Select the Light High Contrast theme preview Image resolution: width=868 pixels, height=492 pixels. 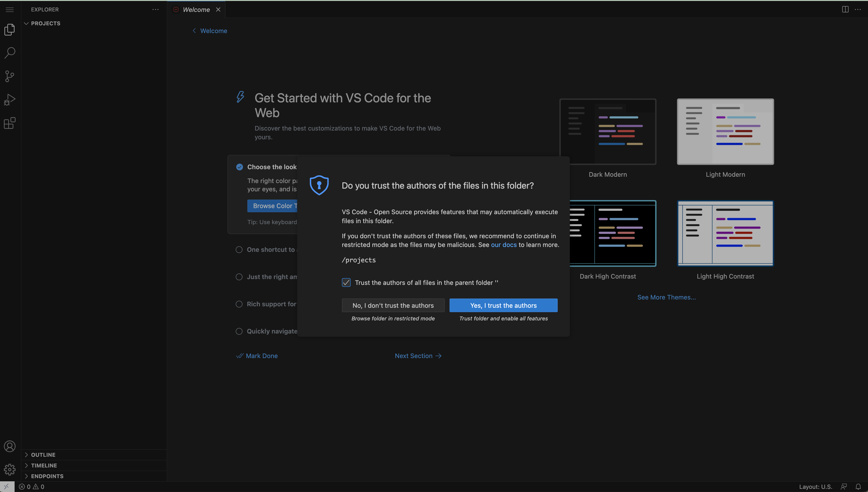tap(725, 233)
